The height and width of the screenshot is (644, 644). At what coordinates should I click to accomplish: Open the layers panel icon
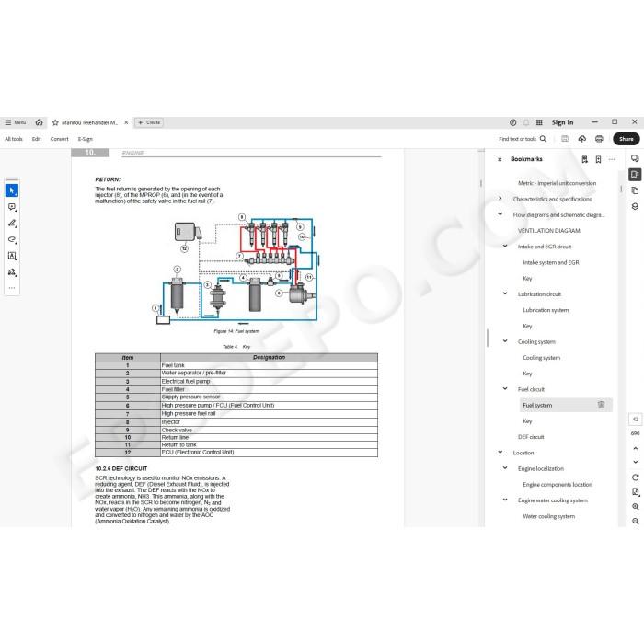(635, 206)
